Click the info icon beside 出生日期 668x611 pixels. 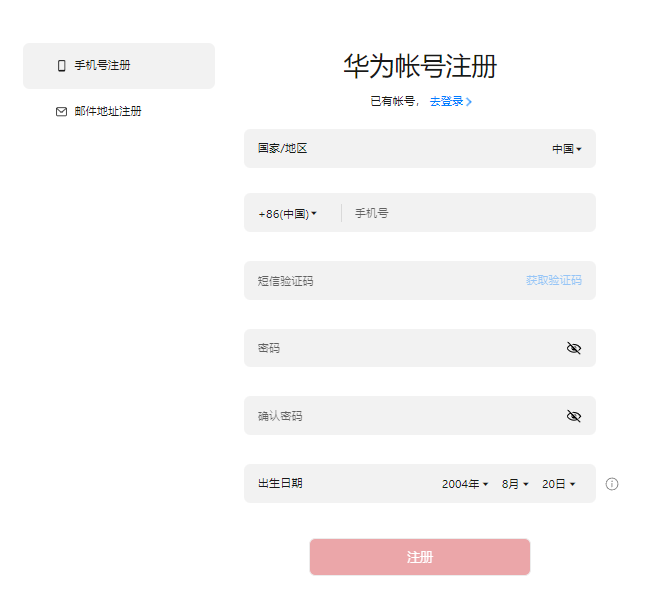612,484
